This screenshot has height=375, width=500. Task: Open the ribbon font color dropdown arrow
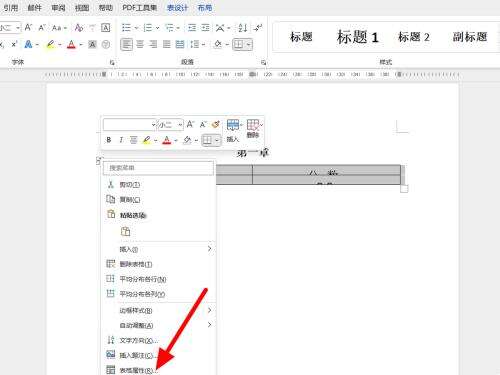(81, 45)
